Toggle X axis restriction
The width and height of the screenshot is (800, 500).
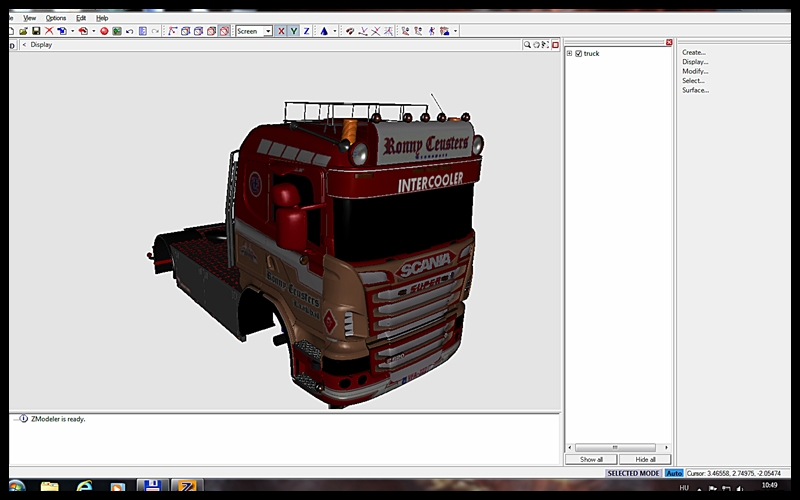(x=281, y=31)
